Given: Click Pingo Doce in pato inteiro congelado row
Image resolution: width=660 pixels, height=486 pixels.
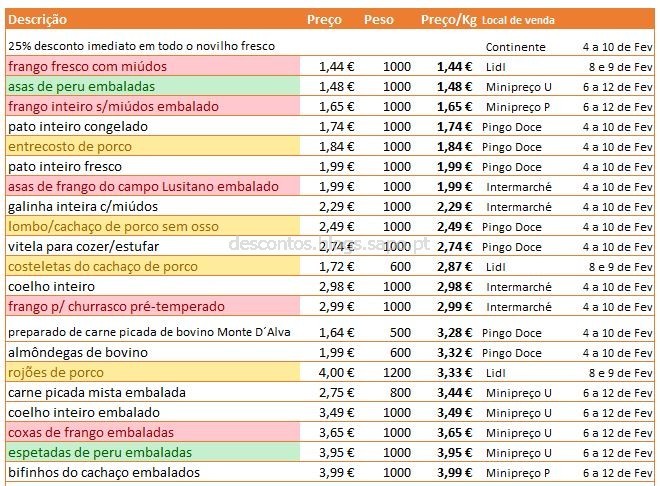Looking at the screenshot, I should point(511,127).
